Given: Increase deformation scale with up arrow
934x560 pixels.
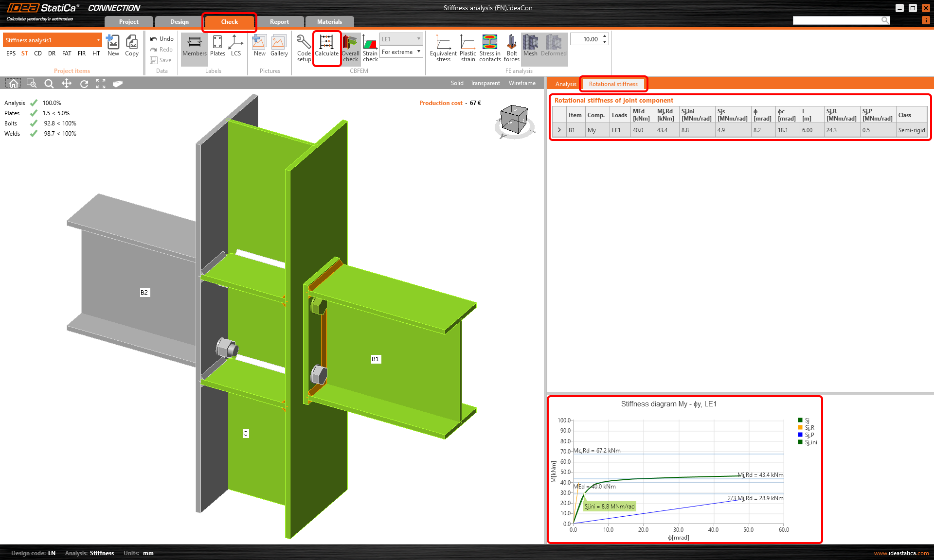Looking at the screenshot, I should (605, 36).
